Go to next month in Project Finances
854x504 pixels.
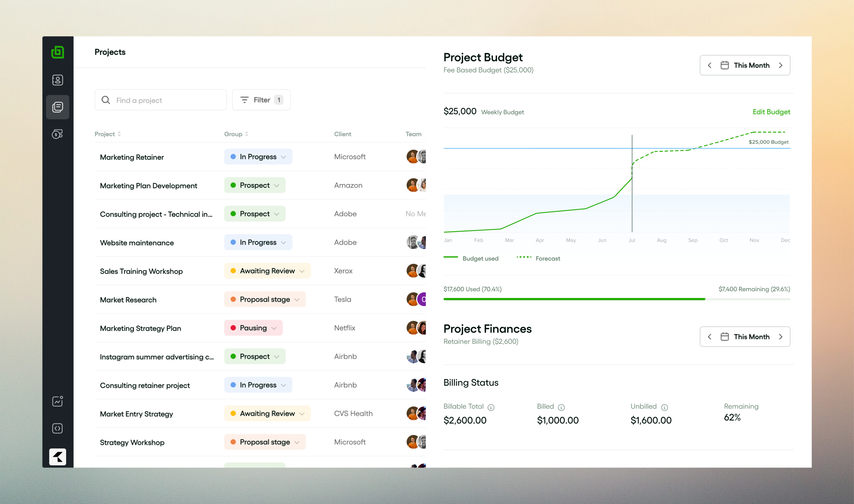click(780, 337)
